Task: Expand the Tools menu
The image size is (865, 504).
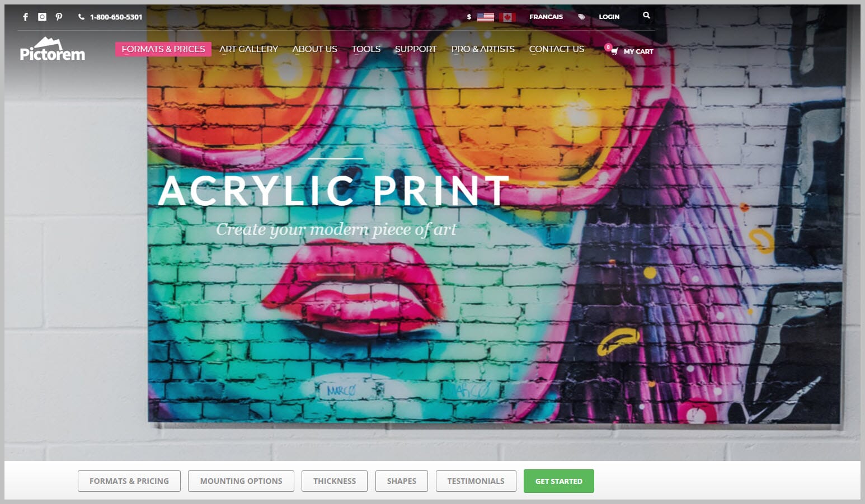Action: point(366,49)
